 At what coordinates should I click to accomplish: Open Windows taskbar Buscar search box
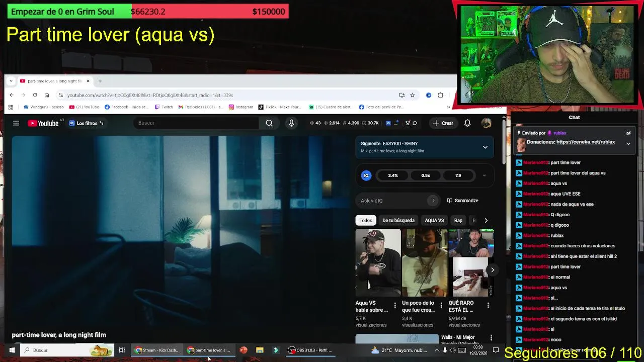click(x=67, y=350)
